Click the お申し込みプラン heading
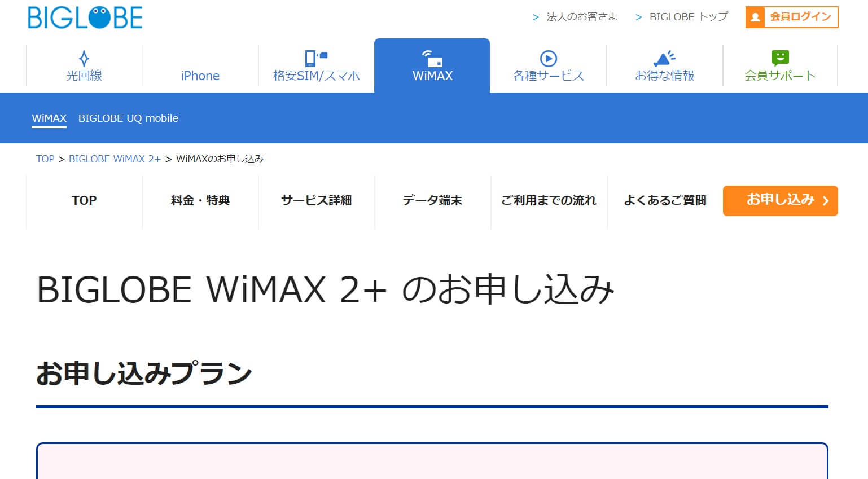868x479 pixels. 144,373
